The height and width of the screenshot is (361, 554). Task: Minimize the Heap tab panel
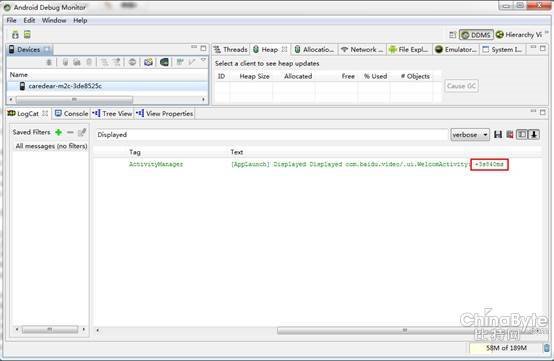point(534,47)
